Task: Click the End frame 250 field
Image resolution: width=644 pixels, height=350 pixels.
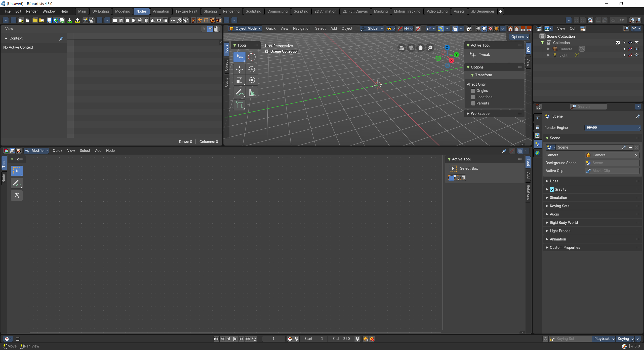Action: click(x=341, y=339)
